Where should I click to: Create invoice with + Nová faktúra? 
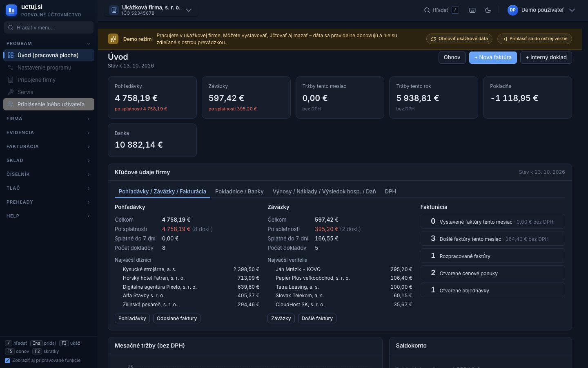tap(493, 58)
